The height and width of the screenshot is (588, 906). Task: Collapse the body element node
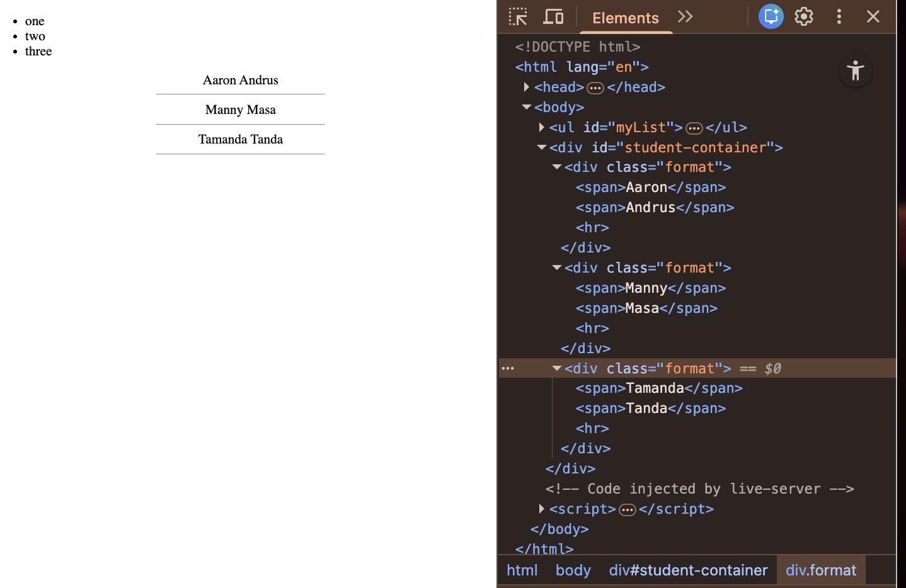click(x=527, y=107)
